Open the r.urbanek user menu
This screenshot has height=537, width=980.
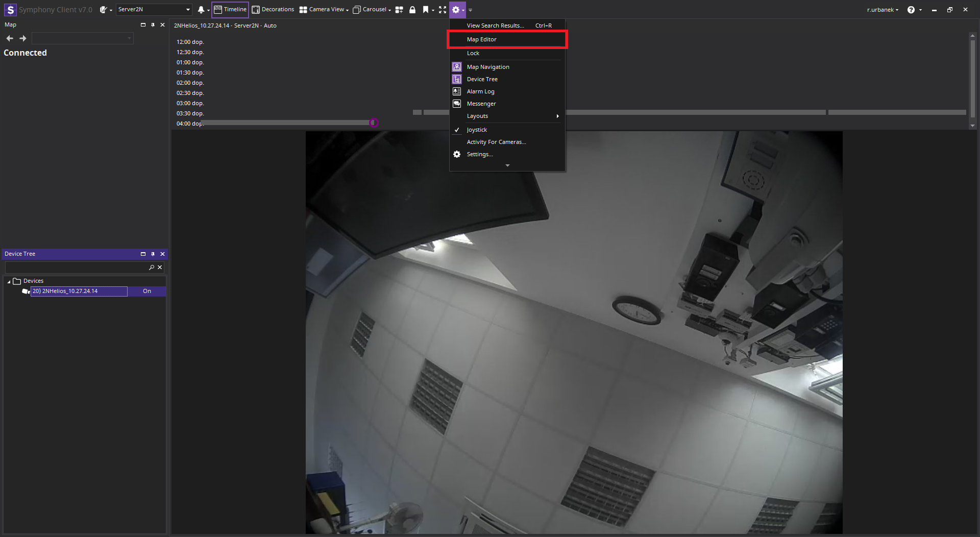point(883,10)
